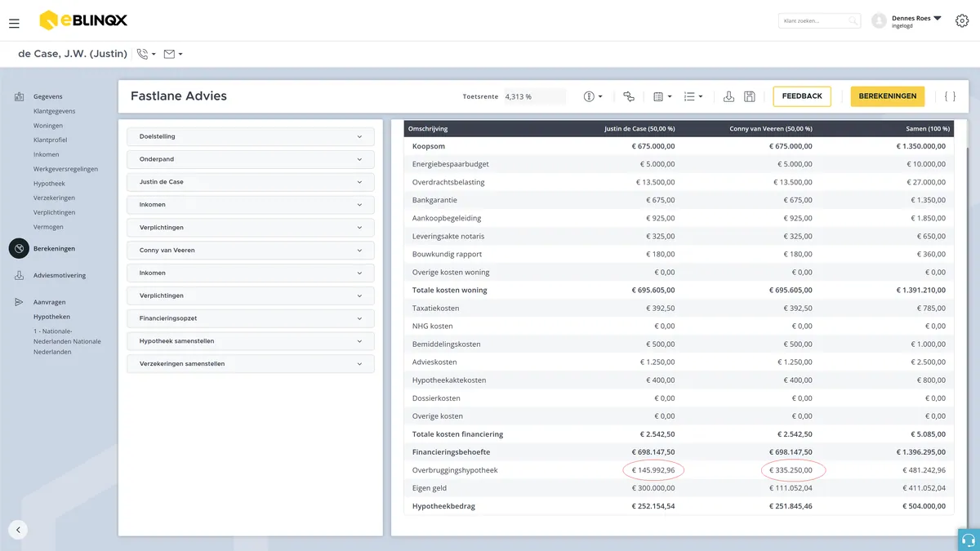Open the phone contact options
980x551 pixels.
pos(146,54)
